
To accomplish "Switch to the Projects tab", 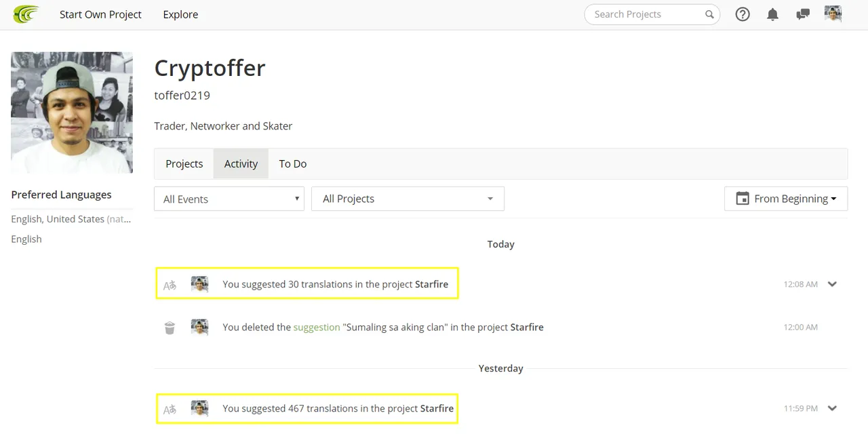I will (184, 163).
